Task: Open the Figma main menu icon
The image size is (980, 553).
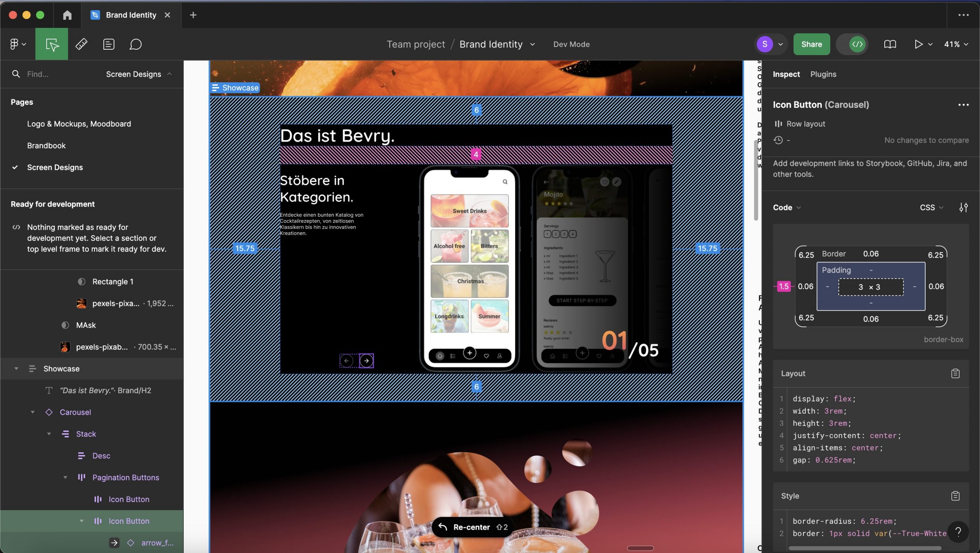Action: click(18, 44)
